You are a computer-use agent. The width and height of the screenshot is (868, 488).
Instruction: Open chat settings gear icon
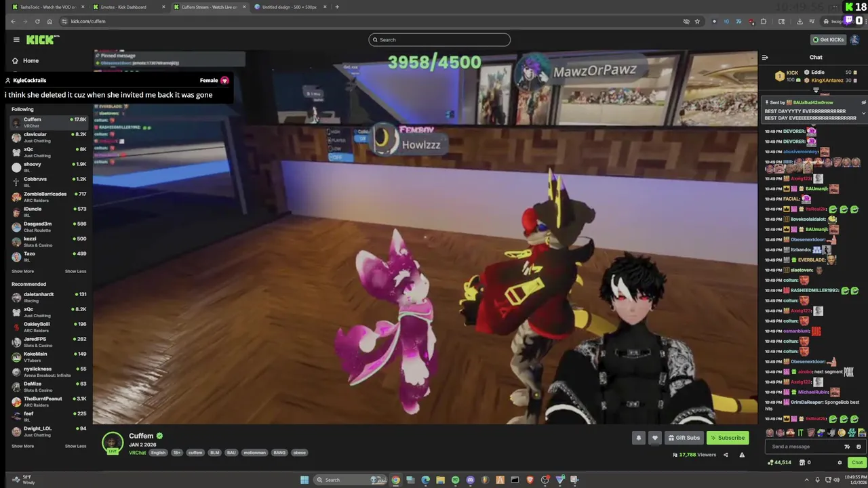840,462
